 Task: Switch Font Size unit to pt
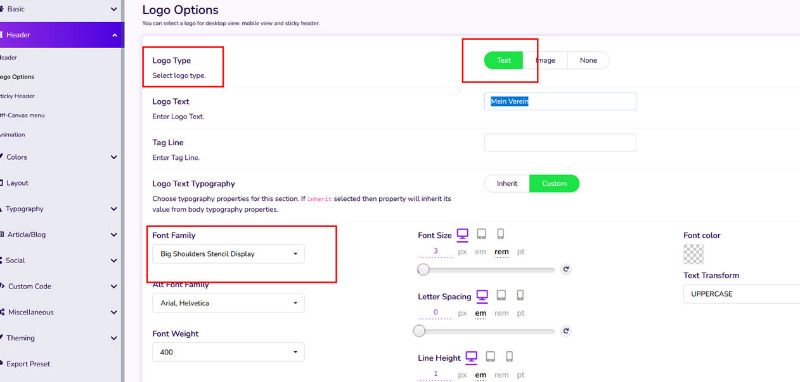(x=520, y=252)
